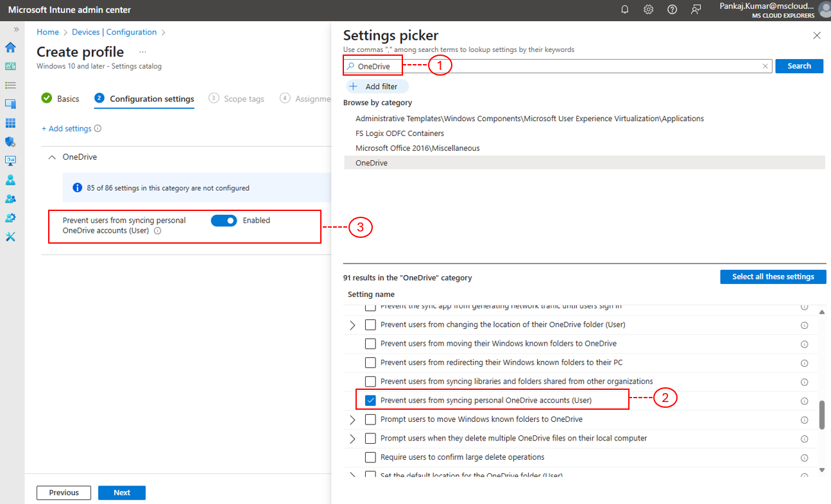Toggle the Prevent syncing personal accounts switch

(x=224, y=221)
